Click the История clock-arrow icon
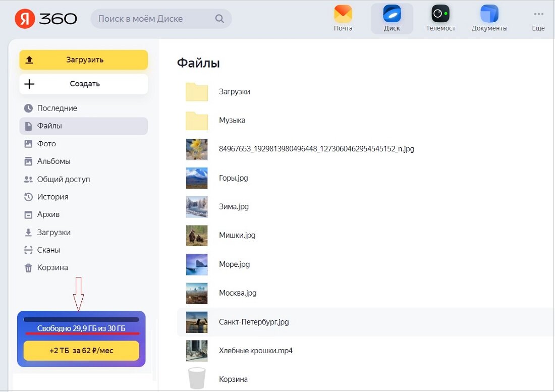Viewport: 555px width, 392px height. 28,197
